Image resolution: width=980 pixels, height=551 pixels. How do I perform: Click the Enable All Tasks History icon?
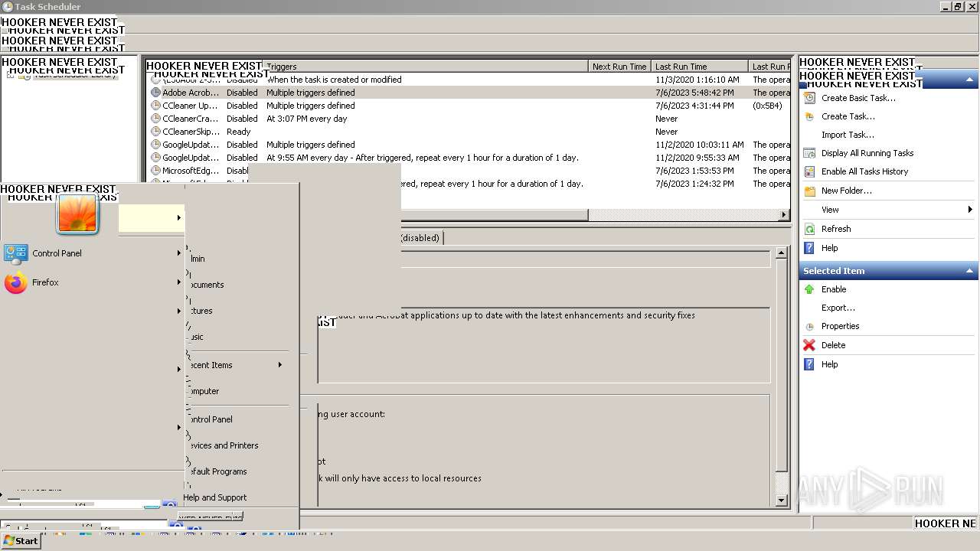coord(809,171)
